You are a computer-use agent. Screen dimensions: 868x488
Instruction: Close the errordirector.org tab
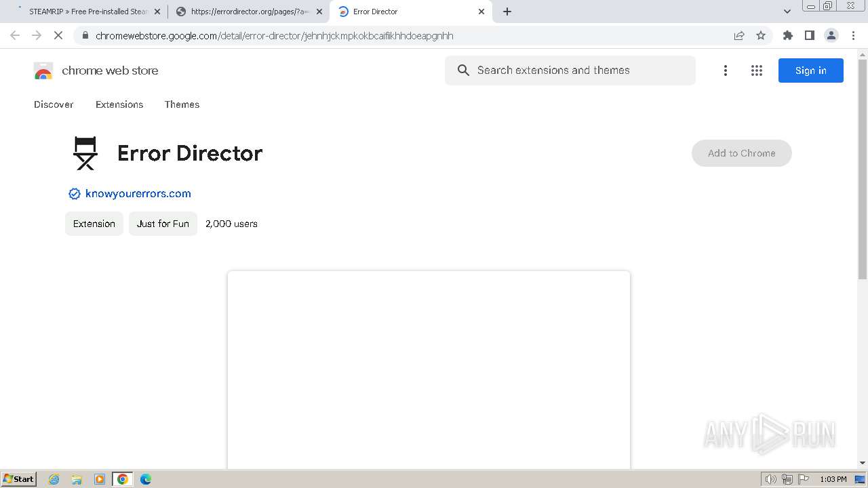[x=319, y=12]
